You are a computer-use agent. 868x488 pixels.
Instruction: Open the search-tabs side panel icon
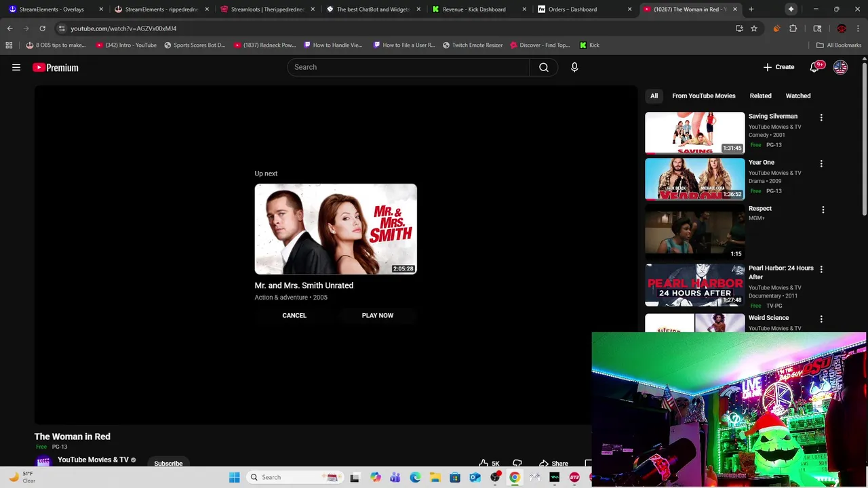pos(817,28)
